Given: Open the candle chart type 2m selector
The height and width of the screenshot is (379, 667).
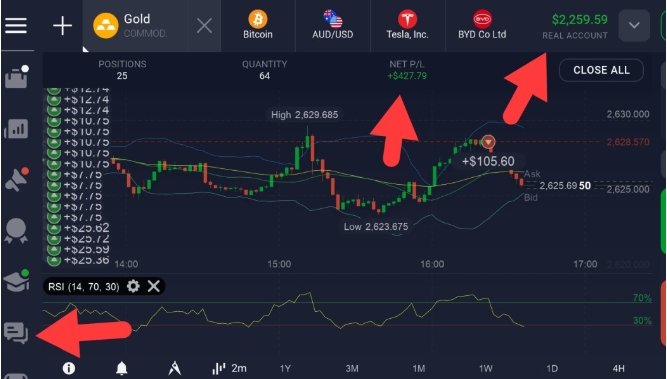Looking at the screenshot, I should pos(229,368).
